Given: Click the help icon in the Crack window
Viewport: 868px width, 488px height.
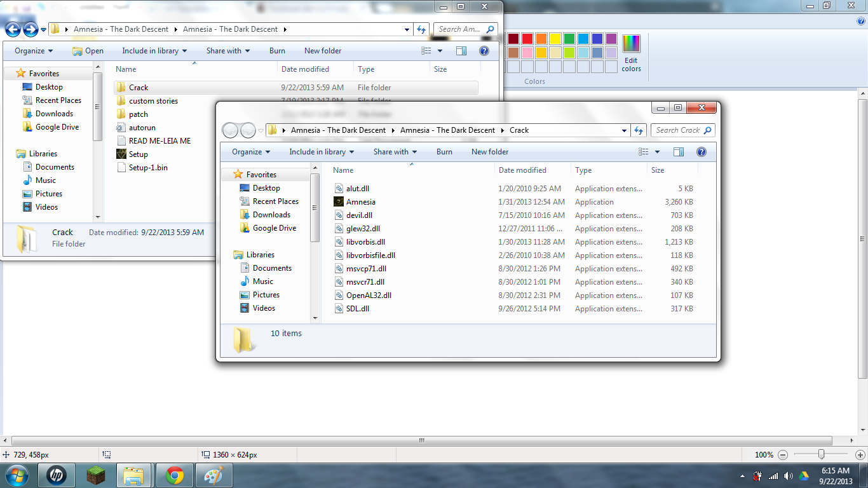Looking at the screenshot, I should click(701, 152).
